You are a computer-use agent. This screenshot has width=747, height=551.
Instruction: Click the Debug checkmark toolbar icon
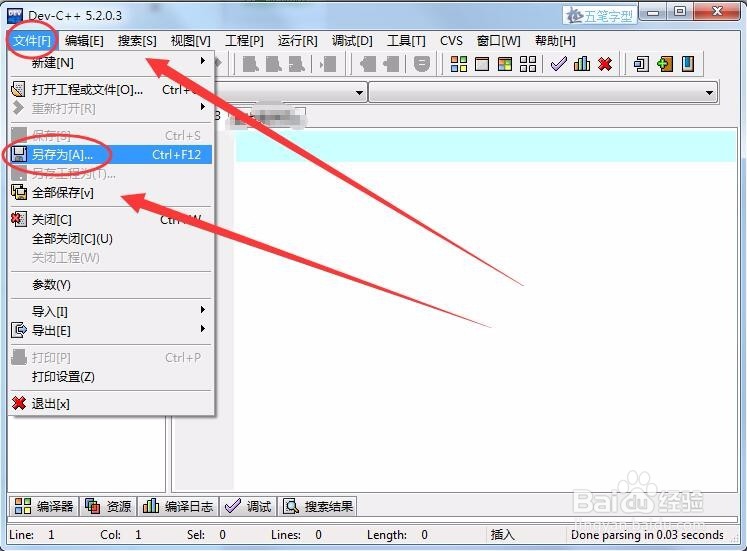[558, 64]
